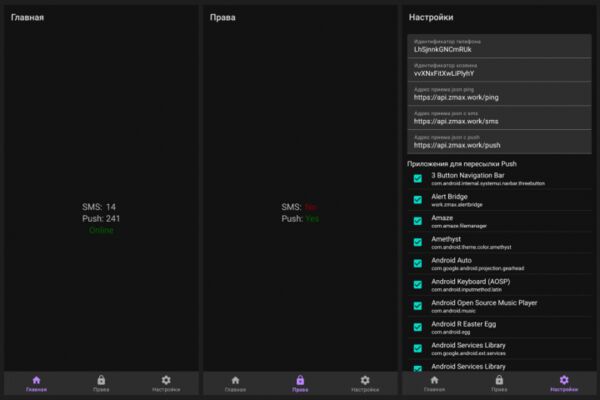The image size is (600, 400).
Task: Tap the 'com.android.music' package name
Action: pyautogui.click(x=453, y=311)
